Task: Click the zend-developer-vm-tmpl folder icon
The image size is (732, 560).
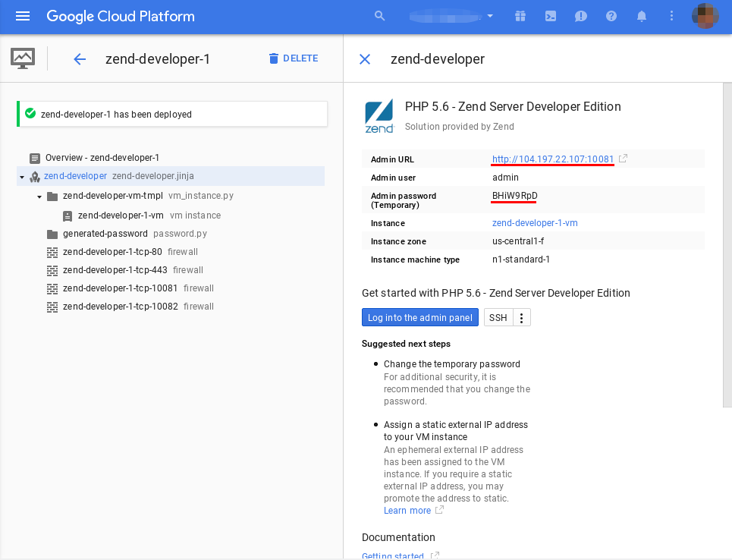Action: pos(52,197)
